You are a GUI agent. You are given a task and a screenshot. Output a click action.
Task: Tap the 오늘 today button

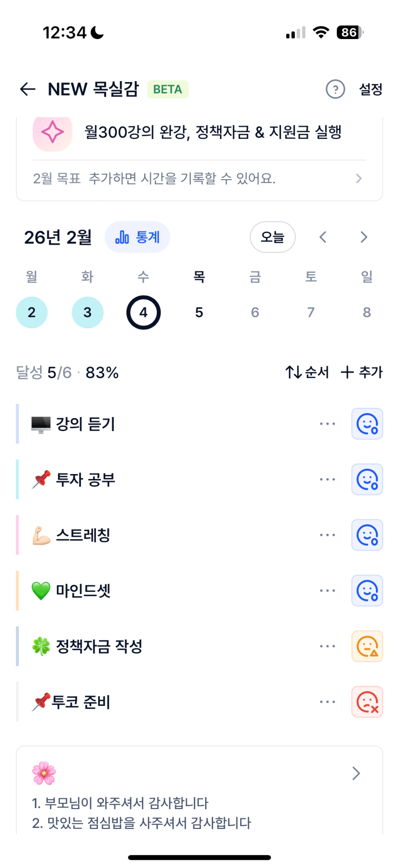tap(273, 237)
